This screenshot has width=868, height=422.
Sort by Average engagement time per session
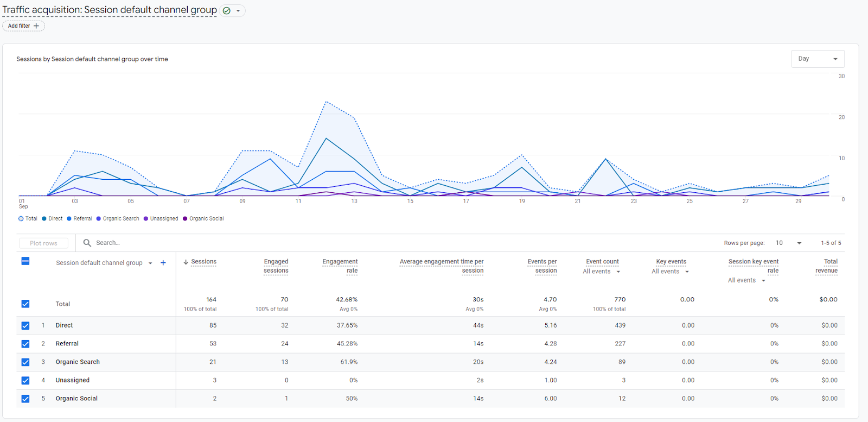(442, 266)
